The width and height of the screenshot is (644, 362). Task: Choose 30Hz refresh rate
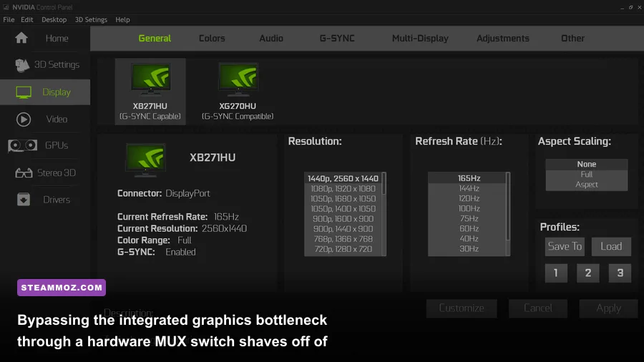(469, 249)
